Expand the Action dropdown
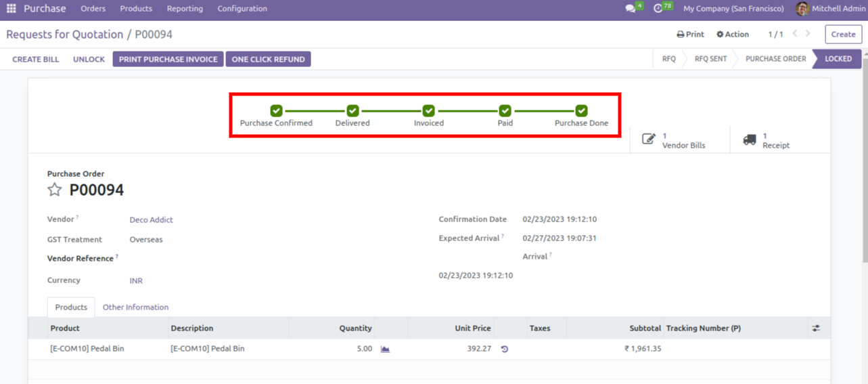 tap(733, 35)
